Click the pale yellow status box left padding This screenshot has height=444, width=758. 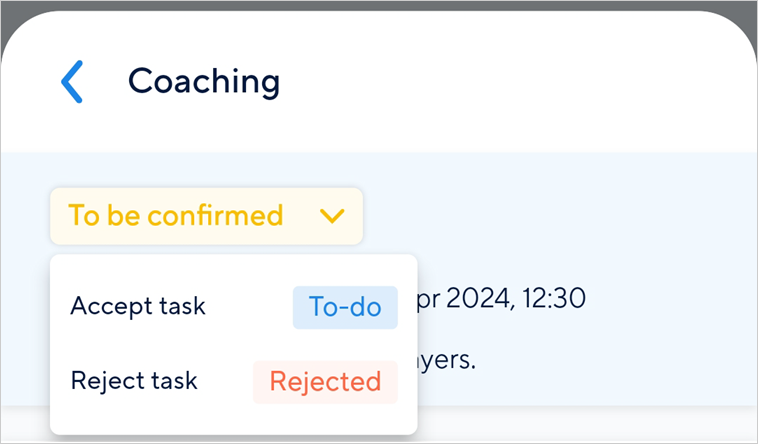tap(58, 216)
